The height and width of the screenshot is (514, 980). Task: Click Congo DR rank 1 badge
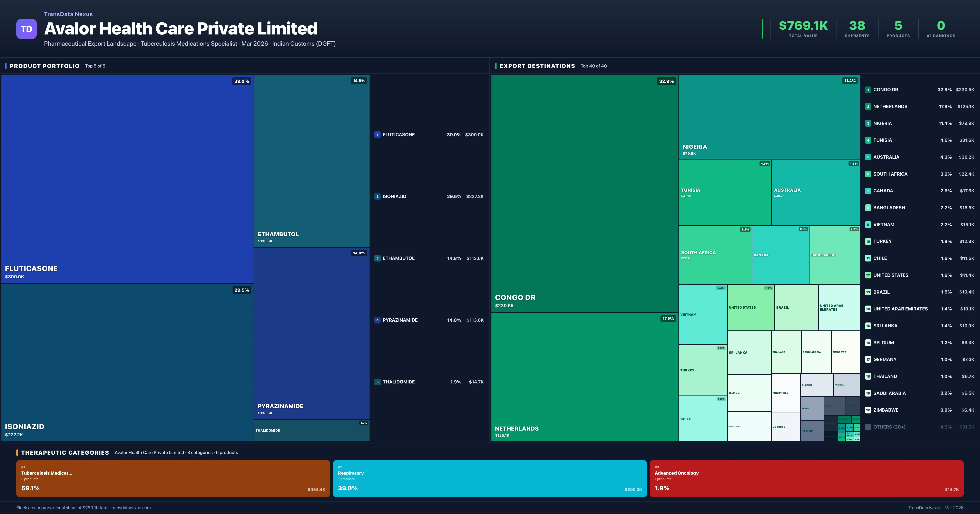(x=868, y=90)
